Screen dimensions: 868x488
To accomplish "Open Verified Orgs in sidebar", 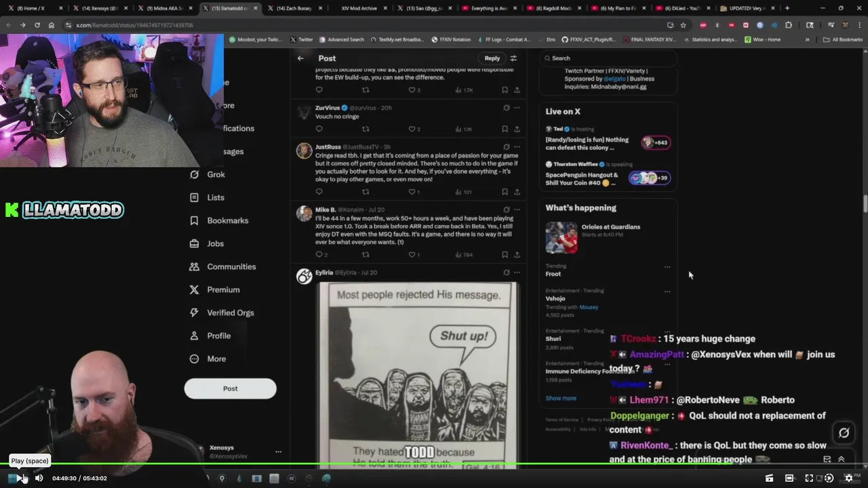I will (x=222, y=312).
